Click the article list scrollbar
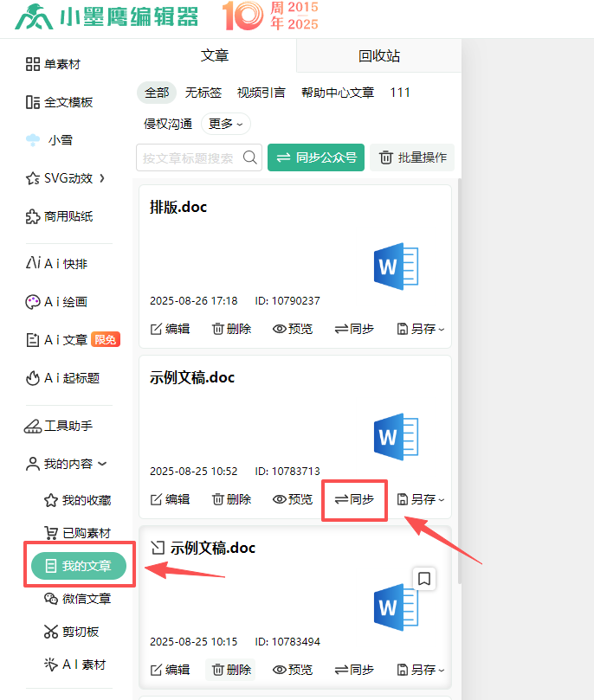This screenshot has height=700, width=594. coord(460,381)
